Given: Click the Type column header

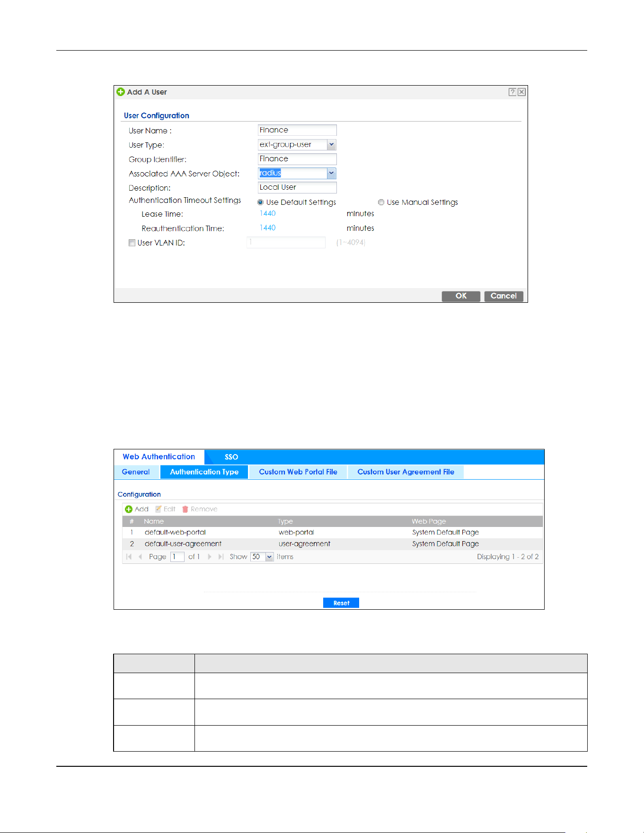Looking at the screenshot, I should point(285,521).
